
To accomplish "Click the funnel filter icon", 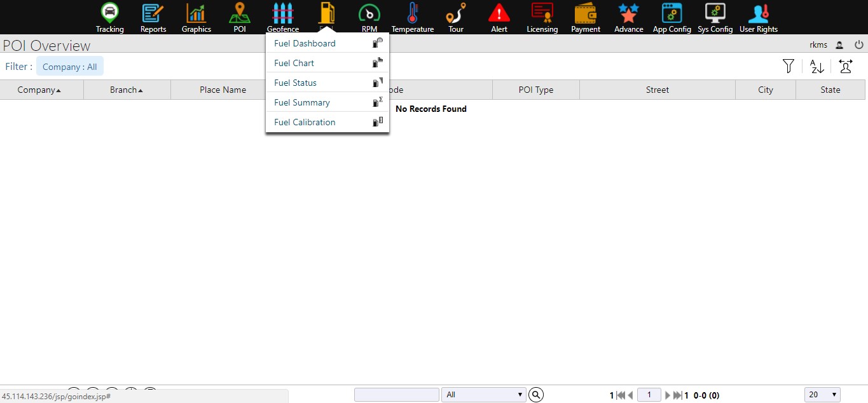I will pyautogui.click(x=789, y=66).
